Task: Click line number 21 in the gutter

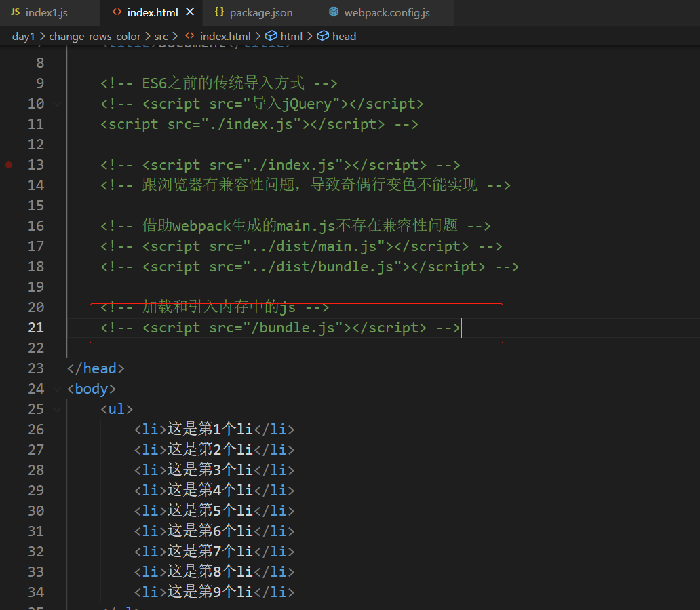Action: [x=36, y=328]
